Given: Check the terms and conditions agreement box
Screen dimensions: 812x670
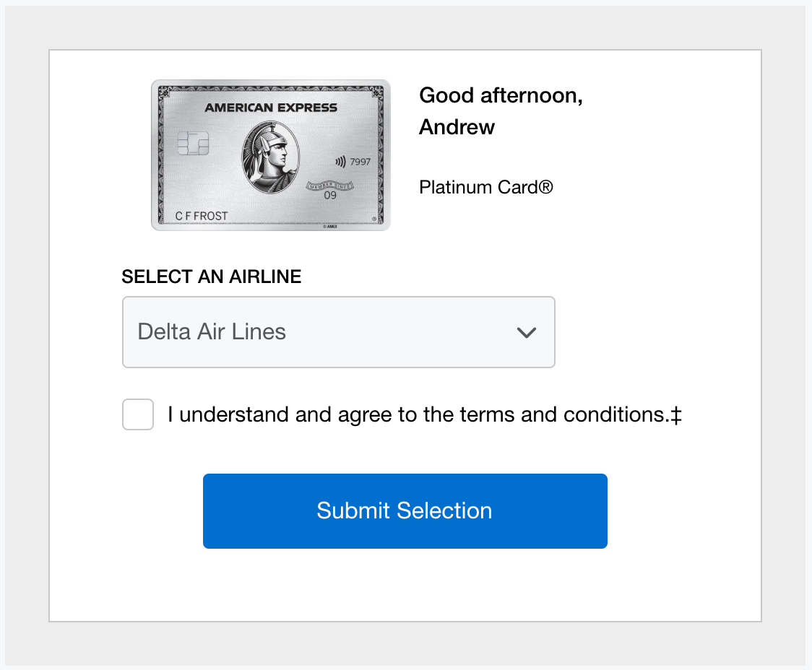Looking at the screenshot, I should pos(138,414).
